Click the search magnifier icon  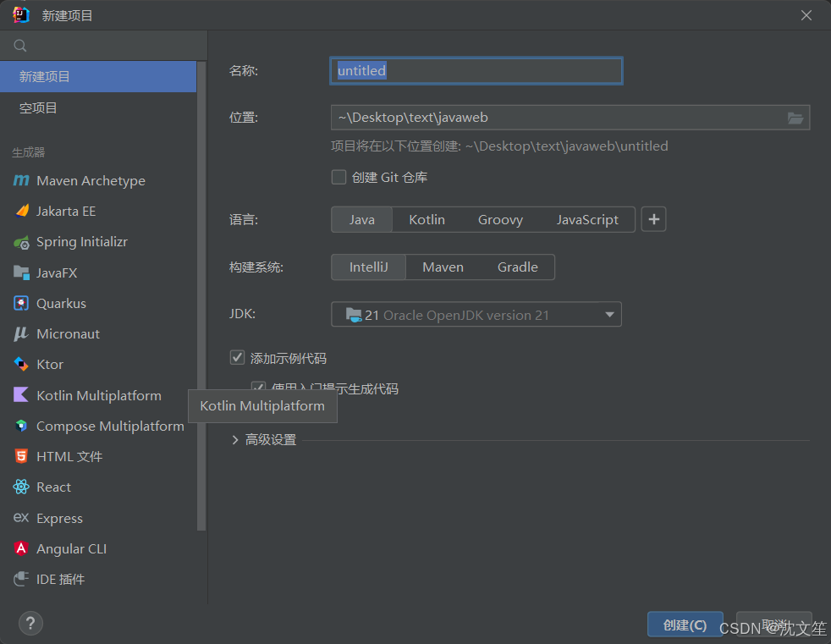click(x=20, y=46)
